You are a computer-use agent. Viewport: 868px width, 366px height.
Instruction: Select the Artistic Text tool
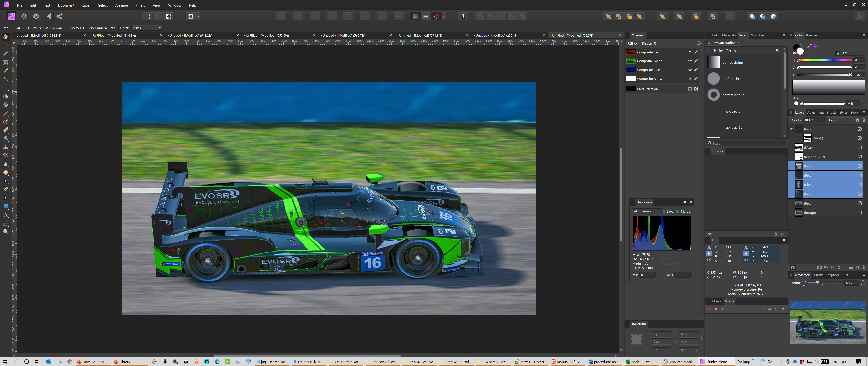(x=6, y=215)
